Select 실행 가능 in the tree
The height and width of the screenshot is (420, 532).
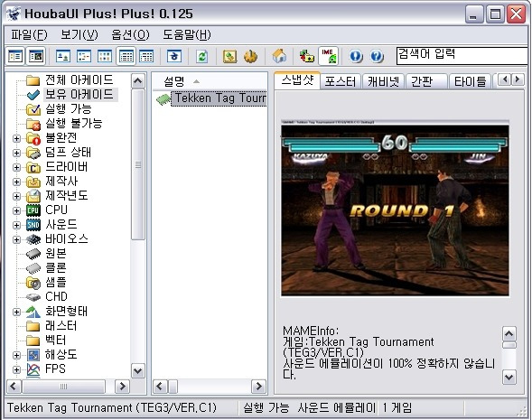pyautogui.click(x=69, y=109)
